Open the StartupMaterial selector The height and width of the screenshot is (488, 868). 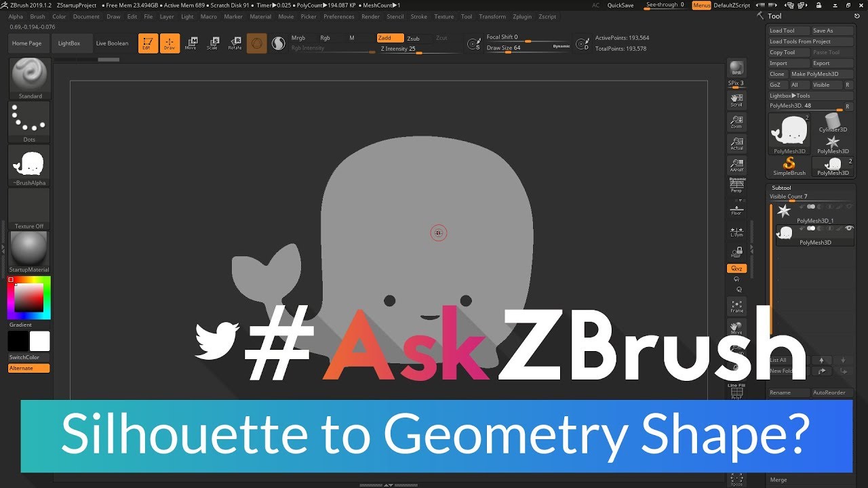coord(30,252)
